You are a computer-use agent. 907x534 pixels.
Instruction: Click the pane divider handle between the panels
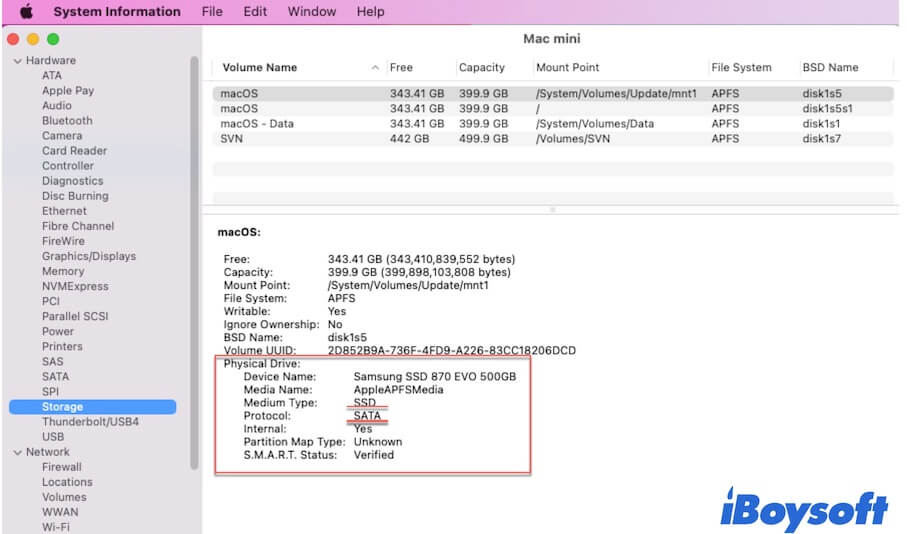552,210
